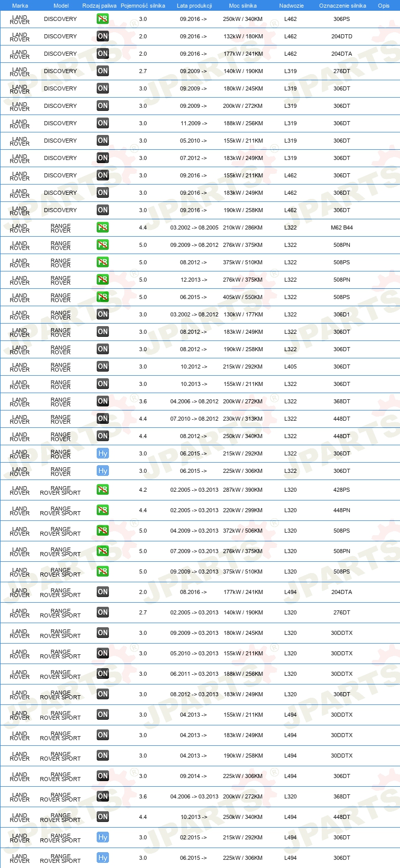Select power value 230kW / 313KM

[x=243, y=419]
